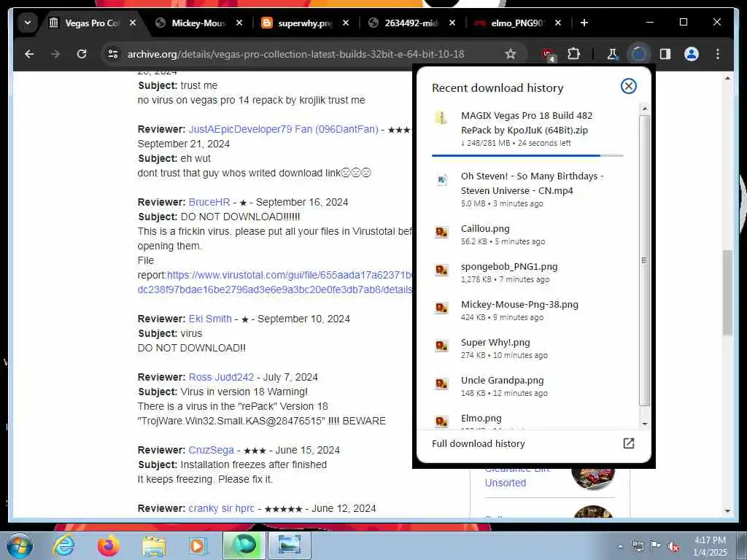The width and height of the screenshot is (747, 560).
Task: Open reviewer CruzSega profile
Action: pyautogui.click(x=211, y=450)
